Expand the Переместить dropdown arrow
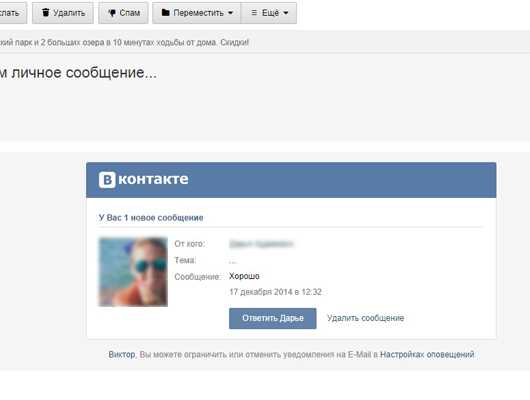Image resolution: width=530 pixels, height=400 pixels. (x=231, y=13)
